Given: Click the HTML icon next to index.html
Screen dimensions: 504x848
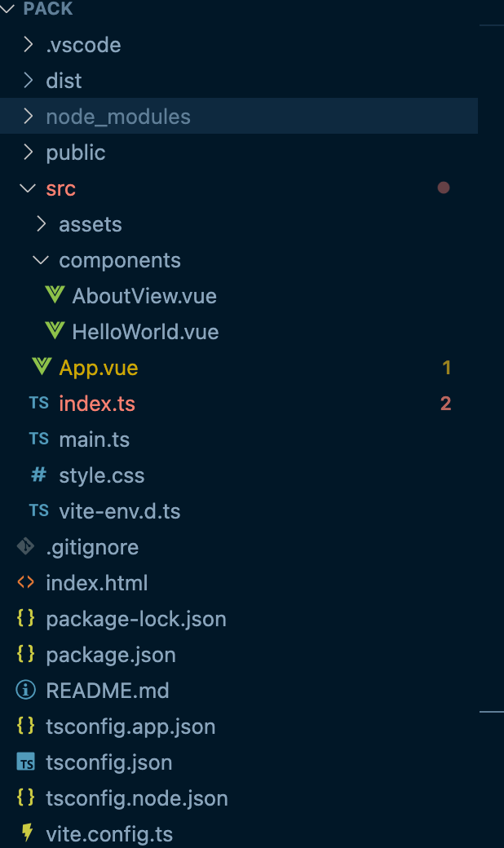Looking at the screenshot, I should click(25, 582).
